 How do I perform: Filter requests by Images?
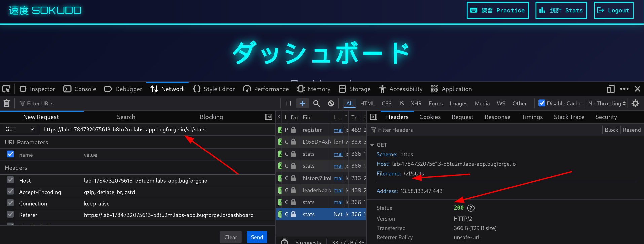click(x=458, y=103)
